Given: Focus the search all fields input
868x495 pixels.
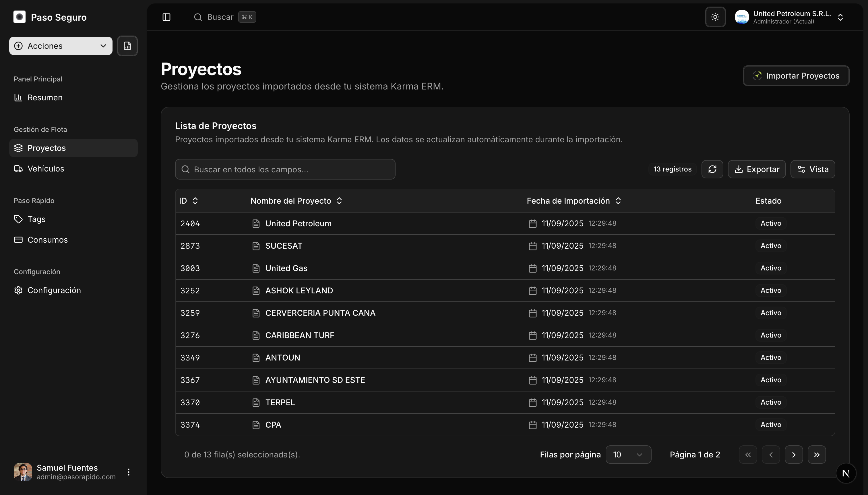Looking at the screenshot, I should pos(285,169).
